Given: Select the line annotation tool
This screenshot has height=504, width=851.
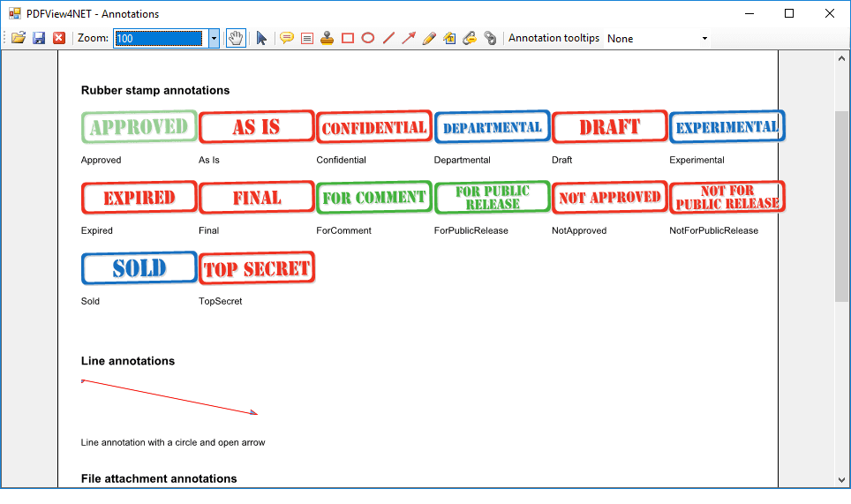Looking at the screenshot, I should pos(388,38).
